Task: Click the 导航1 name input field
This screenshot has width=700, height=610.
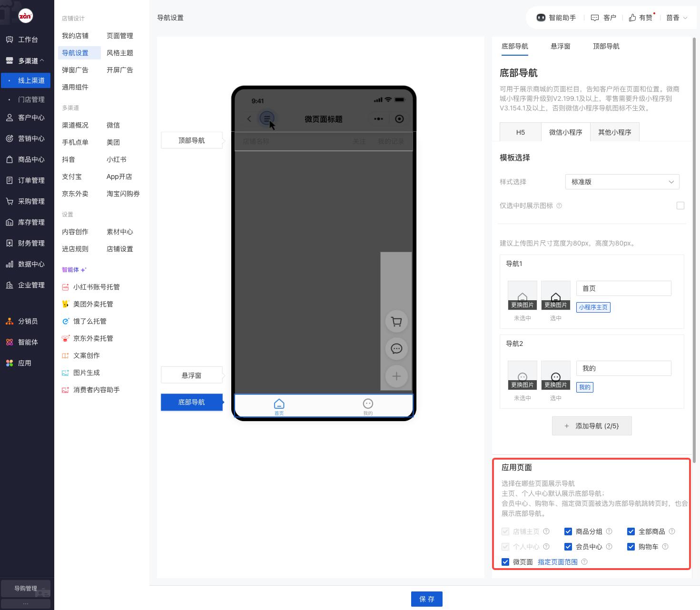Action: pos(623,288)
